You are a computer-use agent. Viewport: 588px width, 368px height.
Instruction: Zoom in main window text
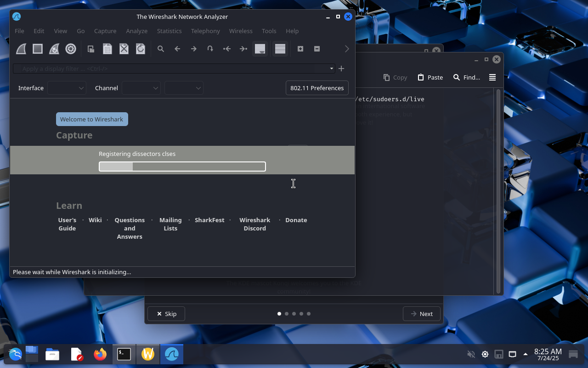[x=300, y=49]
